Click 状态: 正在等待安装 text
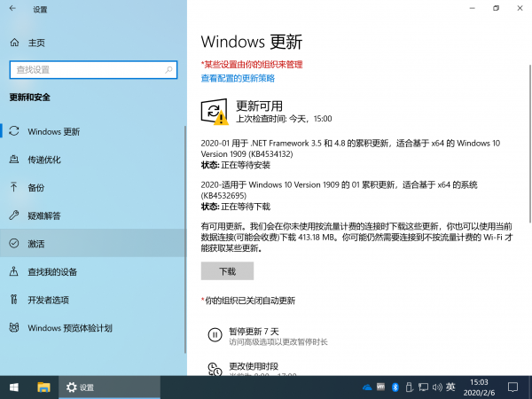The height and width of the screenshot is (399, 532). click(236, 165)
